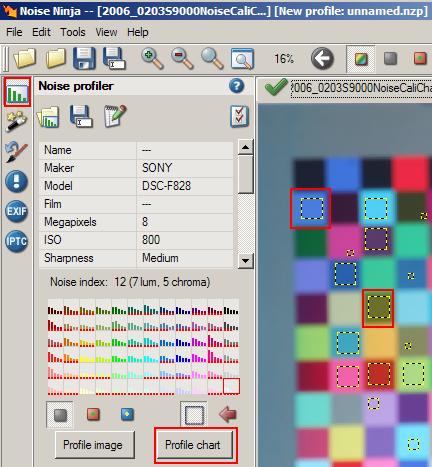
Task: Click the Film value cell
Action: click(185, 204)
